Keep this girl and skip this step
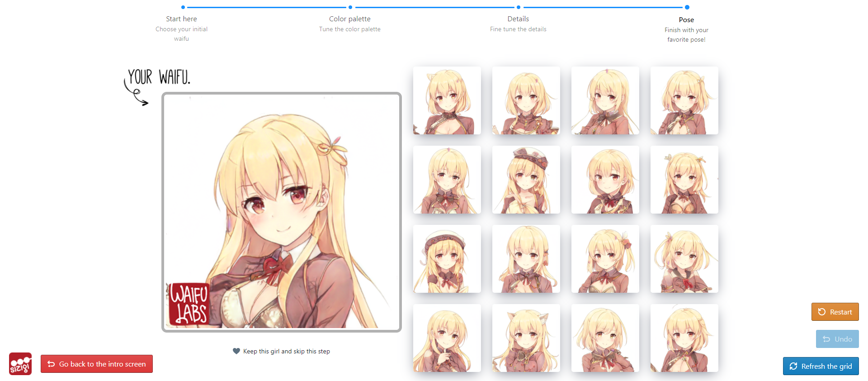The height and width of the screenshot is (381, 868). click(x=281, y=351)
